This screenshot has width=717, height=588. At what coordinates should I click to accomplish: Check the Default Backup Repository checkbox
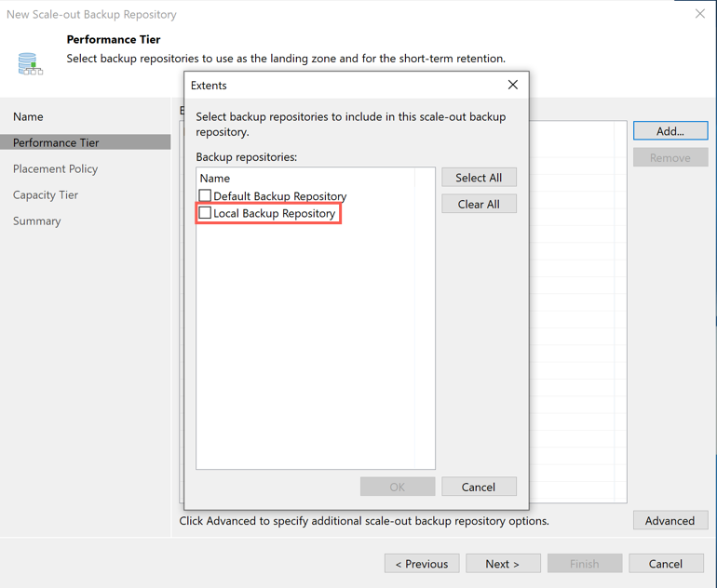[205, 196]
